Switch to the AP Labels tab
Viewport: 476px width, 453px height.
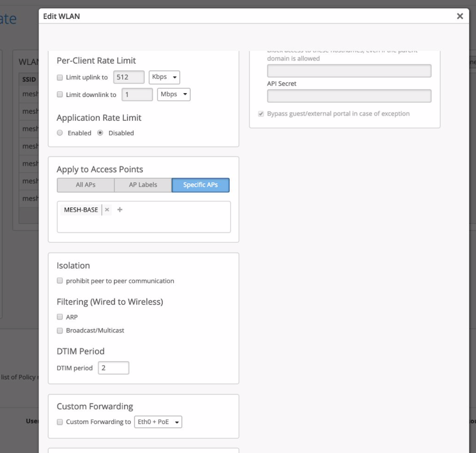(x=143, y=185)
